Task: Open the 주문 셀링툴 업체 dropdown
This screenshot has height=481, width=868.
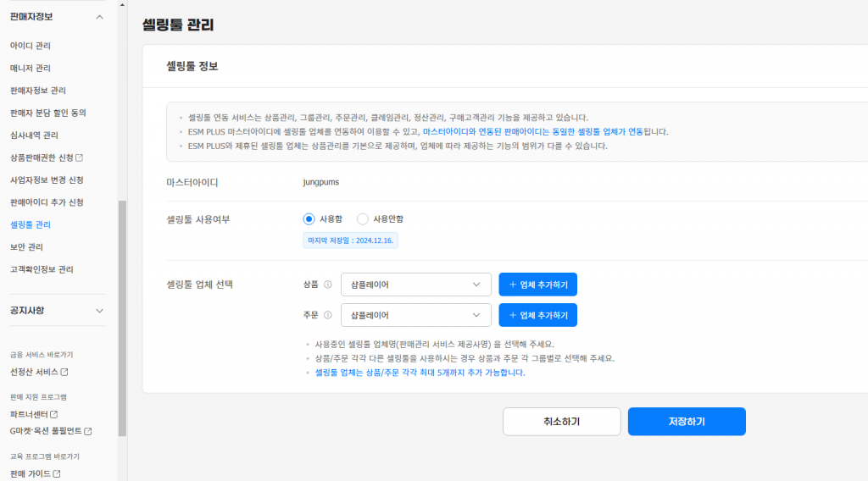Action: [415, 315]
